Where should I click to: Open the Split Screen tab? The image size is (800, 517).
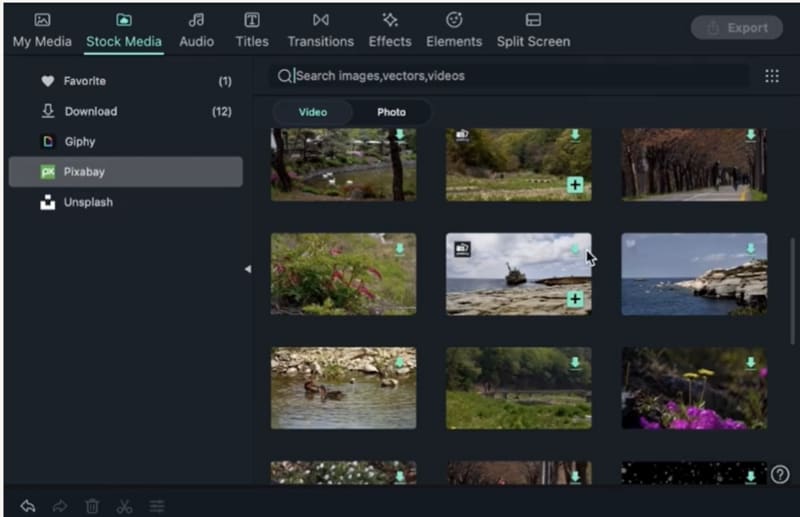click(533, 31)
